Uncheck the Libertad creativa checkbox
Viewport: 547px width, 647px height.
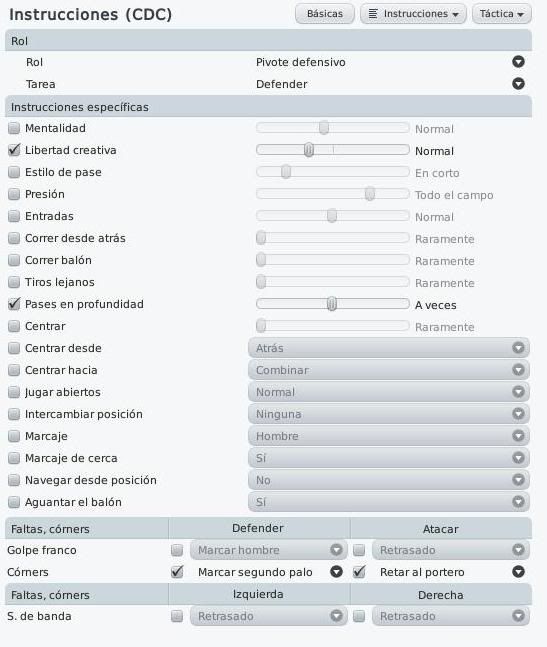(14, 150)
